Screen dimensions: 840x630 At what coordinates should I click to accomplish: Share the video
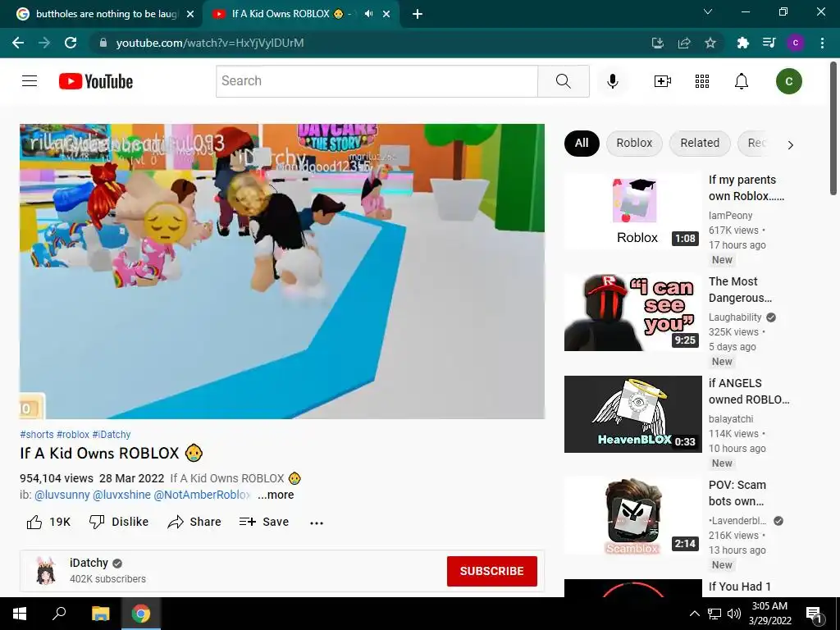(x=194, y=522)
